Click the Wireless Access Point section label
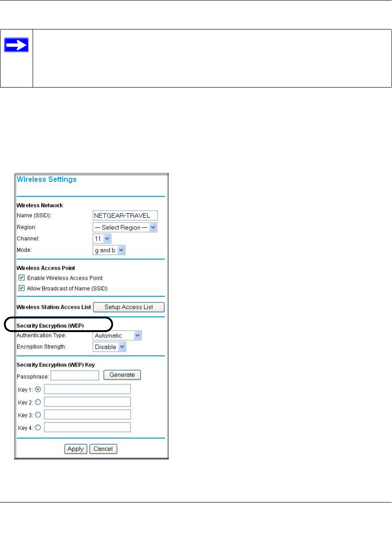392x537 pixels. click(46, 268)
